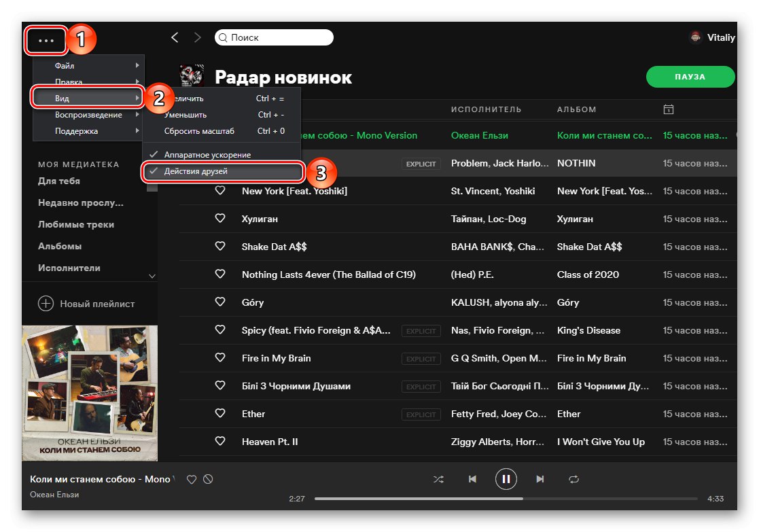The height and width of the screenshot is (532, 759).
Task: Expand the Правка submenu
Action: click(88, 81)
